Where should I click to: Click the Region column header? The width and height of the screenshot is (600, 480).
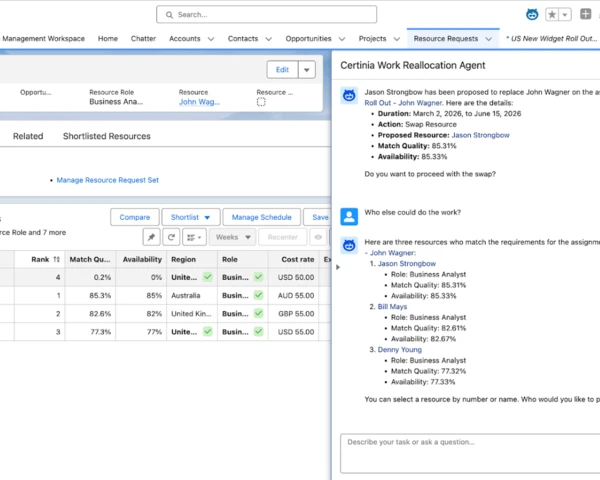(x=192, y=260)
